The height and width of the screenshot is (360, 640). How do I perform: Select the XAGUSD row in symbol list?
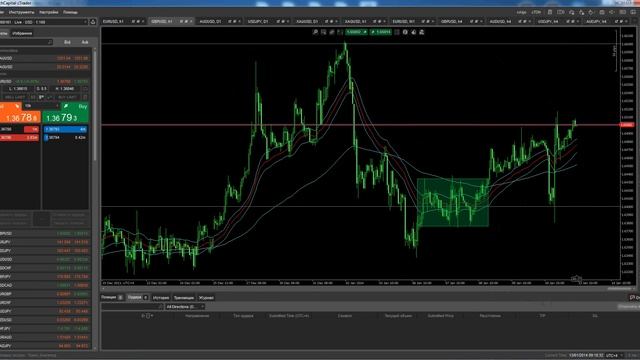click(x=45, y=67)
